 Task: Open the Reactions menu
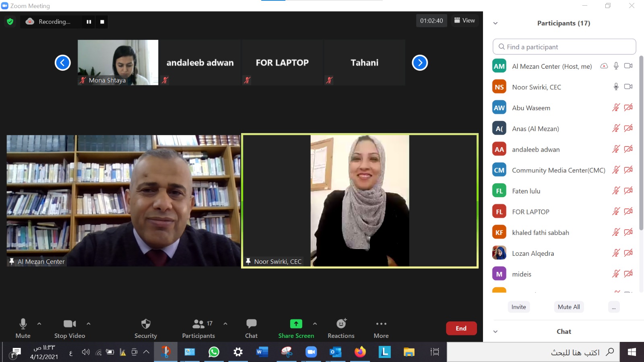(341, 329)
